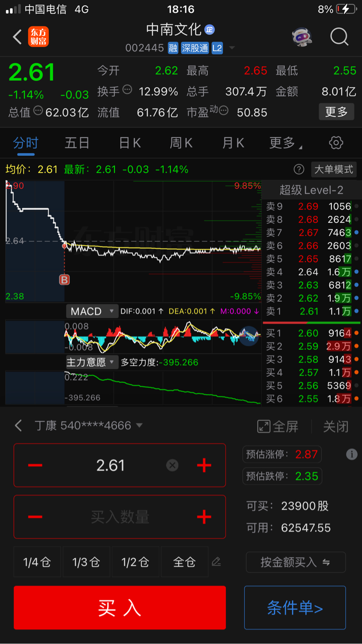Select 1/2仓 position size

tap(135, 562)
